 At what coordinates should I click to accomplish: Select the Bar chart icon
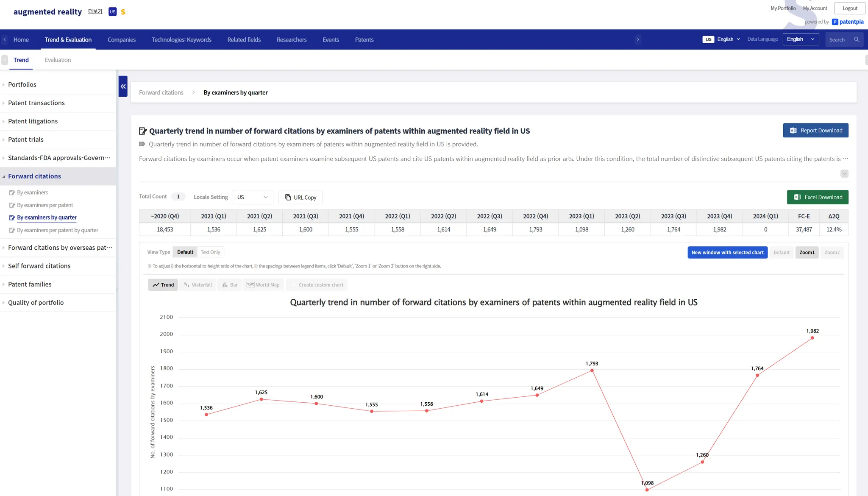point(230,285)
